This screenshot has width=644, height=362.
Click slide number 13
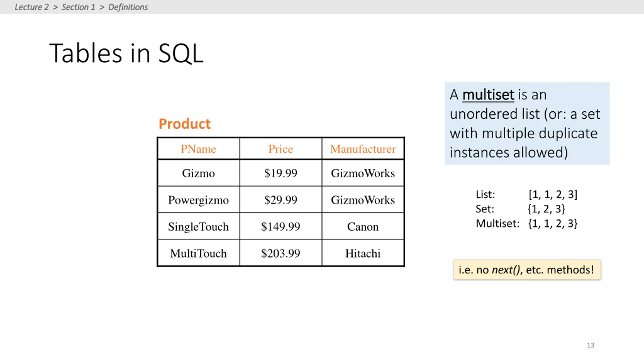[590, 345]
